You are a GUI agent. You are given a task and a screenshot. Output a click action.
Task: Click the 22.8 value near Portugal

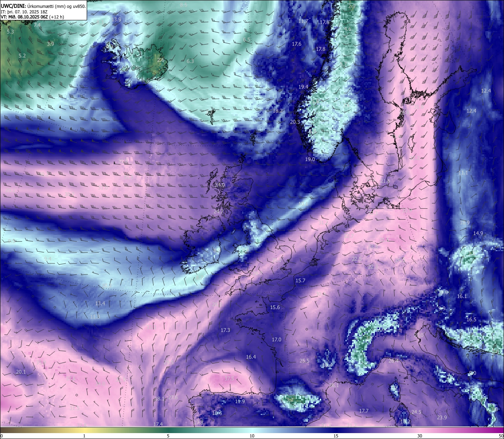[199, 423]
